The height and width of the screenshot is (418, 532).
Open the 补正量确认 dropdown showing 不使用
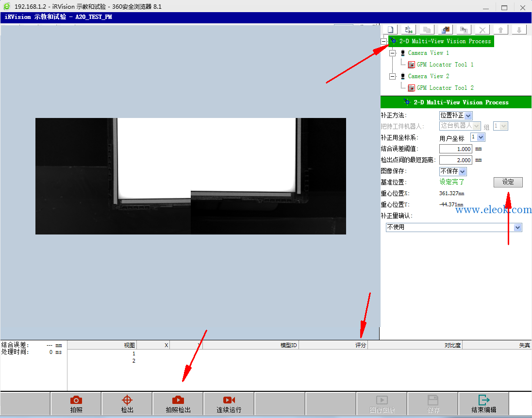(x=454, y=227)
